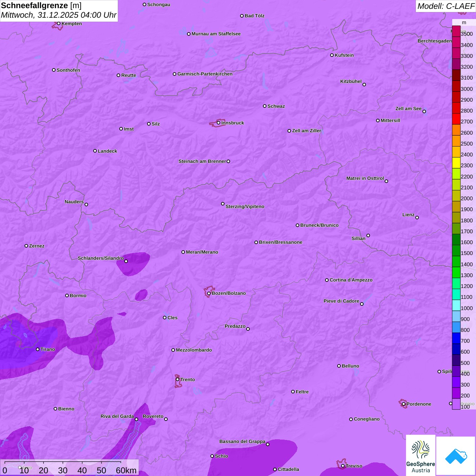Click the 100 m legend swatch
This screenshot has width=476, height=476.
coord(456,404)
